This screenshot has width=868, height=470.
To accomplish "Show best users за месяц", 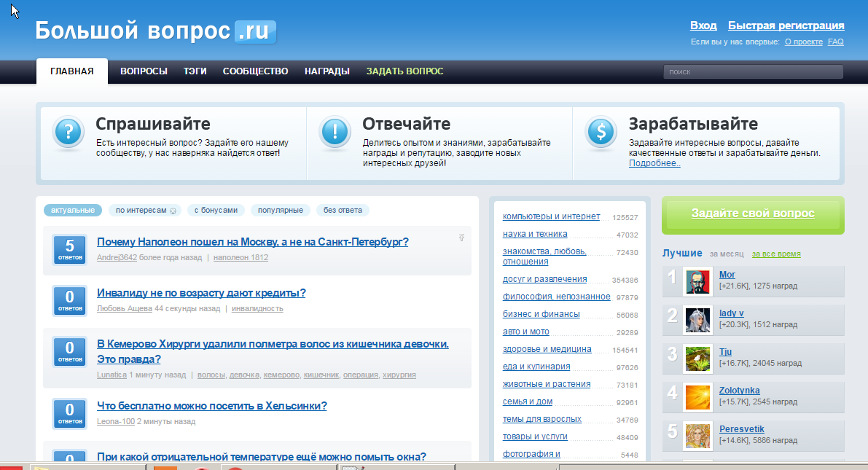I will coord(727,254).
